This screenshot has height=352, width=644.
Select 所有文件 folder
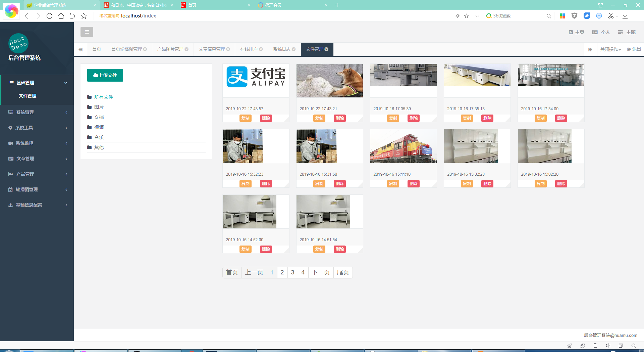146,97
